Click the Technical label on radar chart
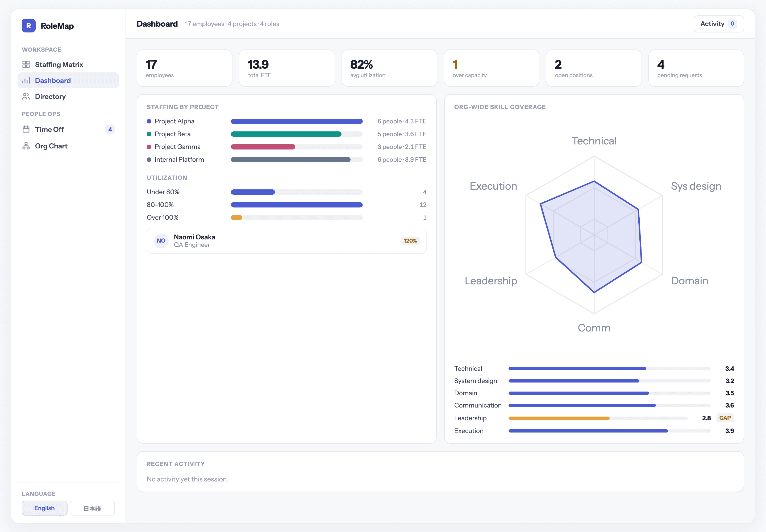 point(594,141)
